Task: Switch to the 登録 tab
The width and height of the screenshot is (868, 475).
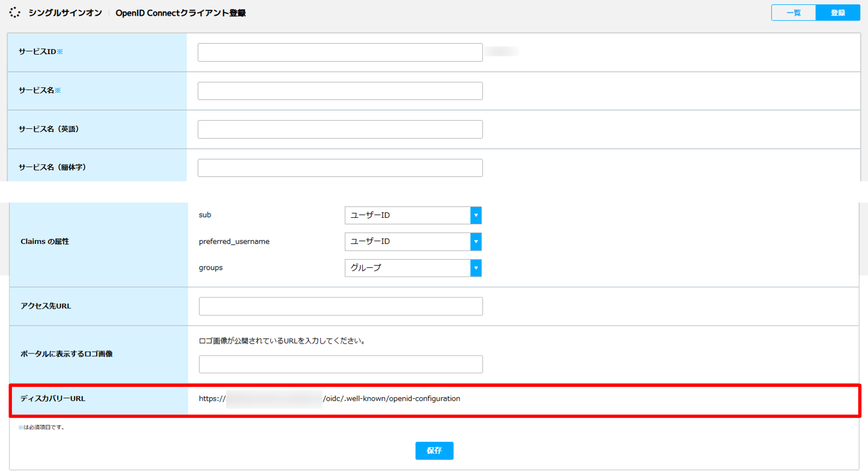Action: pos(838,13)
